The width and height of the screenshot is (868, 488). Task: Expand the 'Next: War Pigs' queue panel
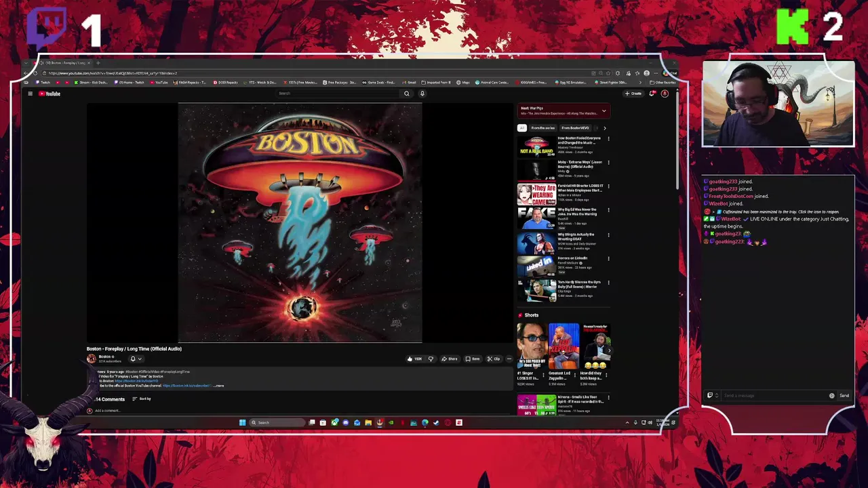coord(604,110)
